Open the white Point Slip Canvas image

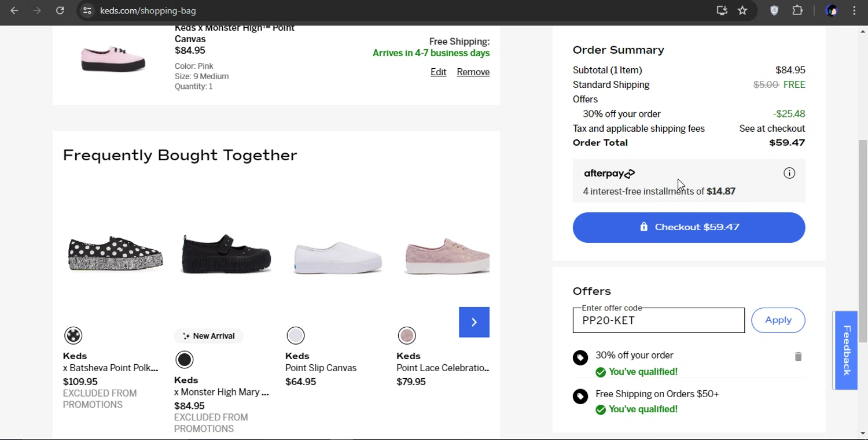tap(338, 258)
